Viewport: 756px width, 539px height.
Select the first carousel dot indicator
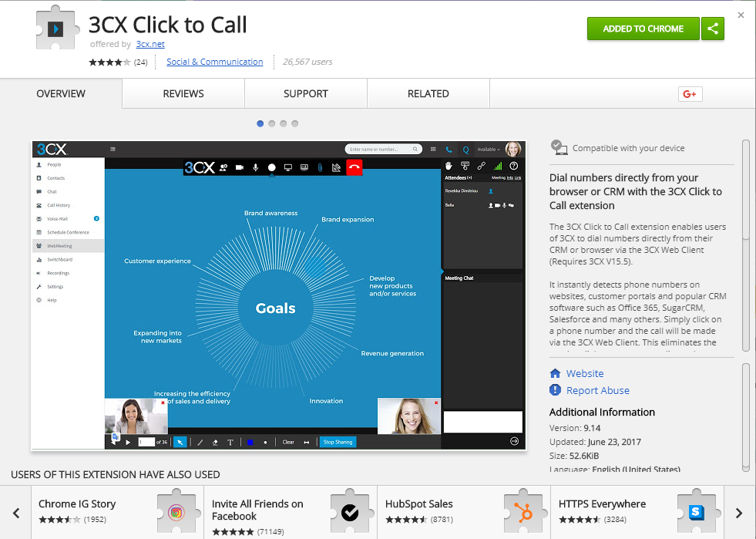pyautogui.click(x=260, y=123)
